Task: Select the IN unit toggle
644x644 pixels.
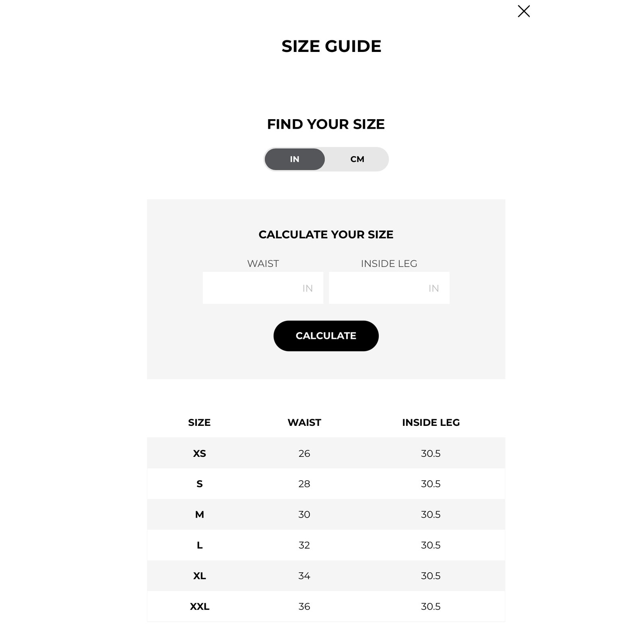Action: pyautogui.click(x=295, y=159)
